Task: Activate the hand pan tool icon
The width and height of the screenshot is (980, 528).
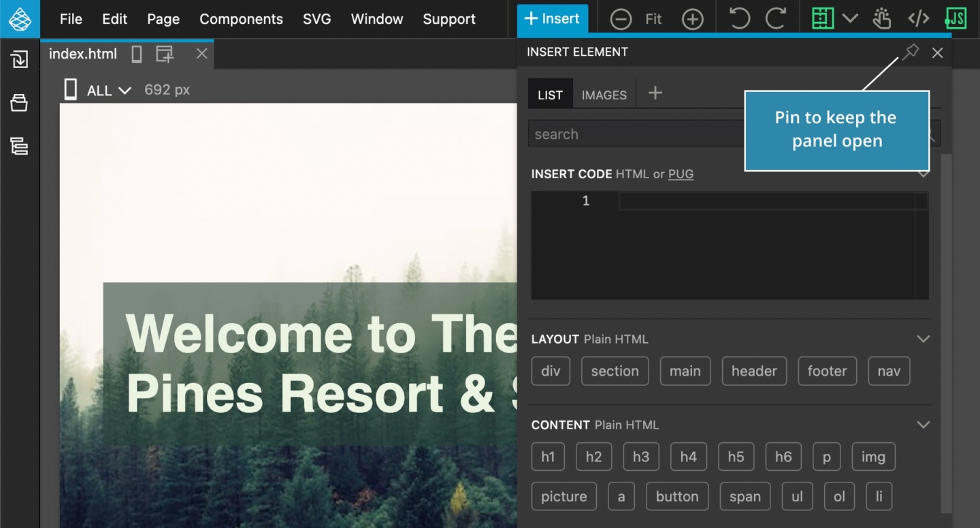Action: [x=881, y=18]
